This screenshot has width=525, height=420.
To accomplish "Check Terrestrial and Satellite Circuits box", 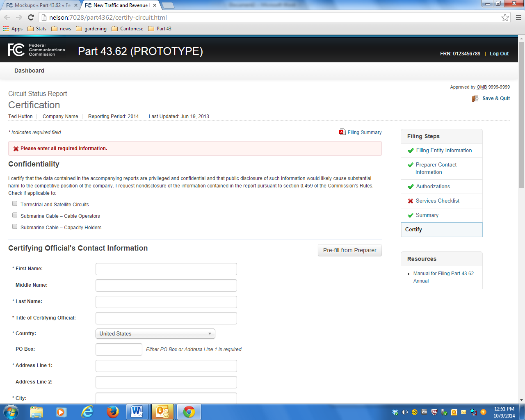I will pyautogui.click(x=15, y=203).
